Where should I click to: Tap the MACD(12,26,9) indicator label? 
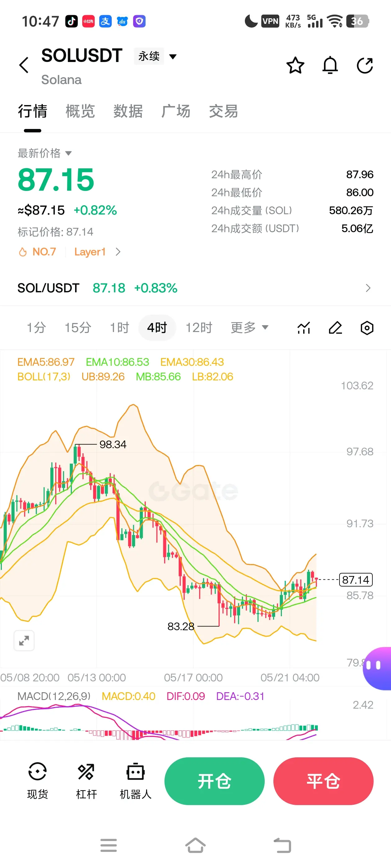click(x=54, y=696)
